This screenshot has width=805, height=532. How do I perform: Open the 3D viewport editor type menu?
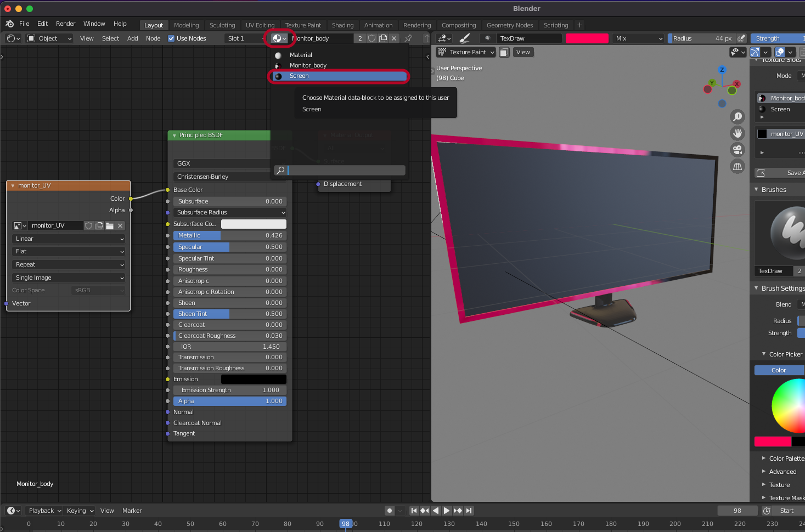click(x=444, y=38)
